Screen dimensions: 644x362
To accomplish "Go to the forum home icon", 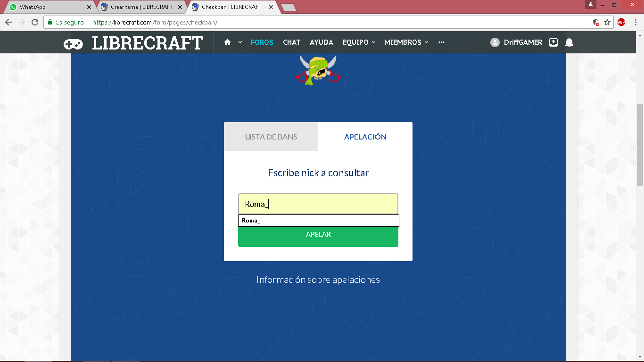I will 228,42.
